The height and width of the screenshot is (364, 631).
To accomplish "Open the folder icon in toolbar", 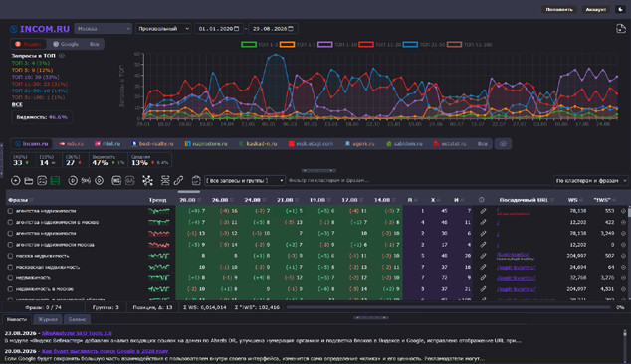I will pos(29,181).
